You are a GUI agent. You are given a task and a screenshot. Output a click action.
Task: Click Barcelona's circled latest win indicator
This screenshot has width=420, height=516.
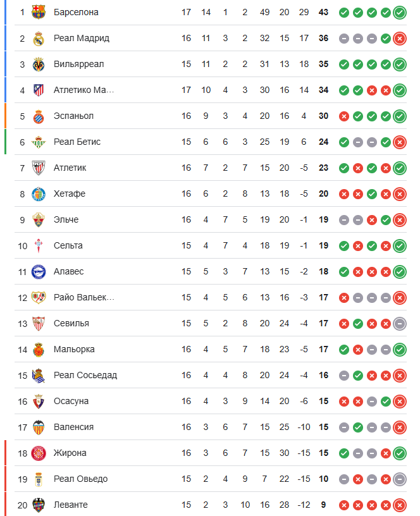pyautogui.click(x=399, y=12)
